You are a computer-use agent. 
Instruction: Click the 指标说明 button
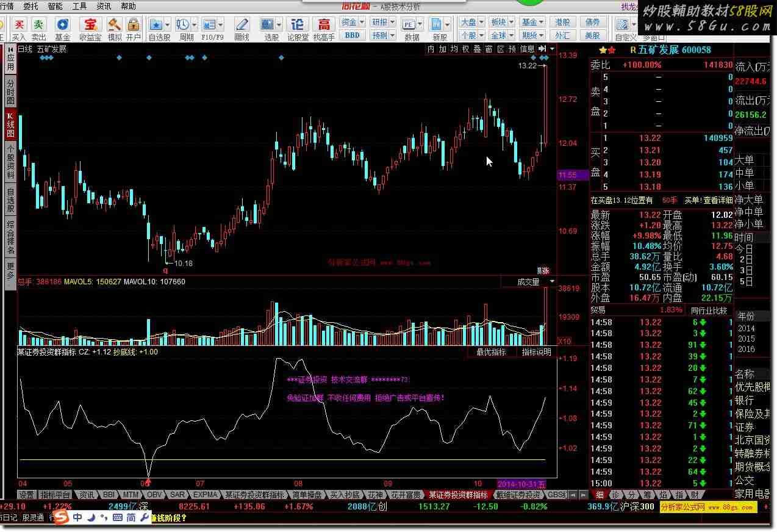click(537, 352)
